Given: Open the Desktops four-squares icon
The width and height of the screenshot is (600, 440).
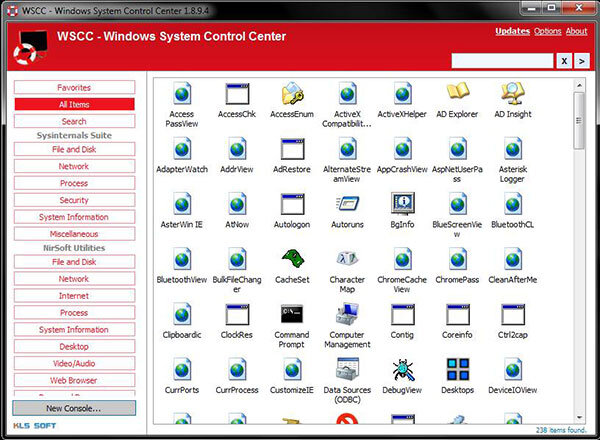Looking at the screenshot, I should click(458, 369).
